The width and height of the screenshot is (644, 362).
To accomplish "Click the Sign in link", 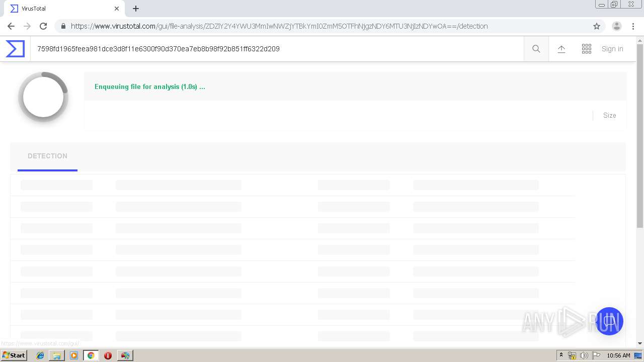I will (612, 49).
